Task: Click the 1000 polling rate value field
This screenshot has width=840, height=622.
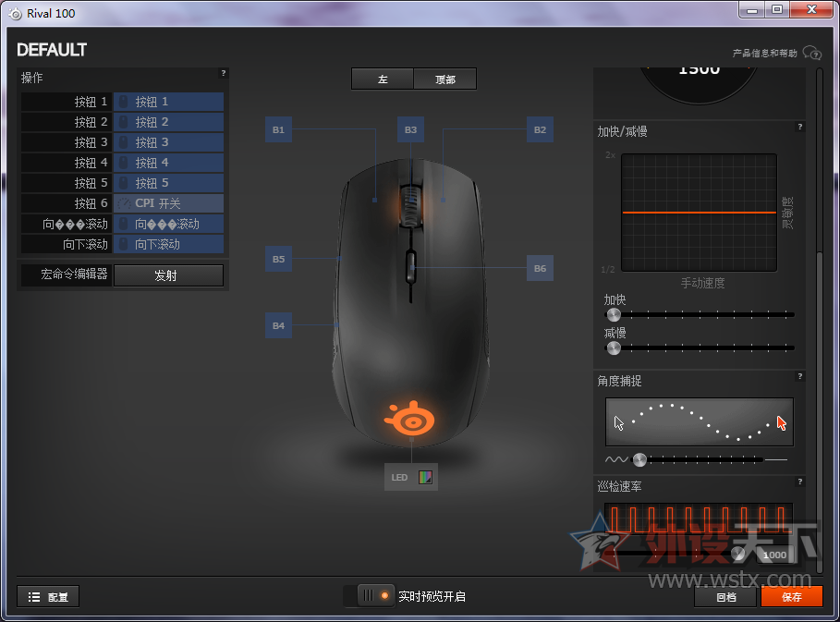Action: click(x=774, y=555)
